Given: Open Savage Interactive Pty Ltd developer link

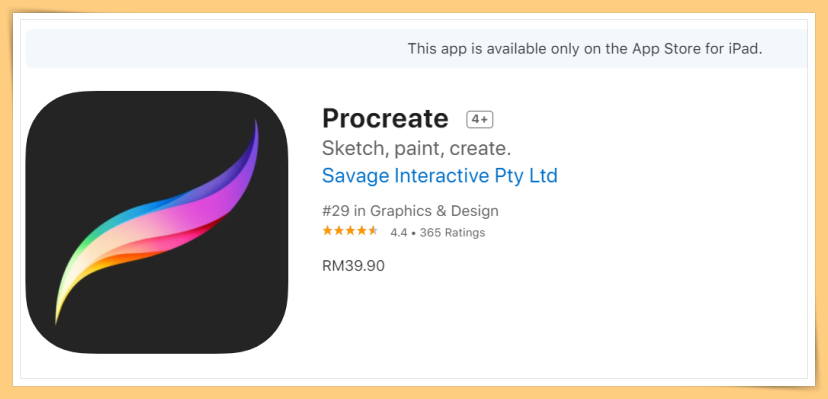Looking at the screenshot, I should (x=439, y=176).
